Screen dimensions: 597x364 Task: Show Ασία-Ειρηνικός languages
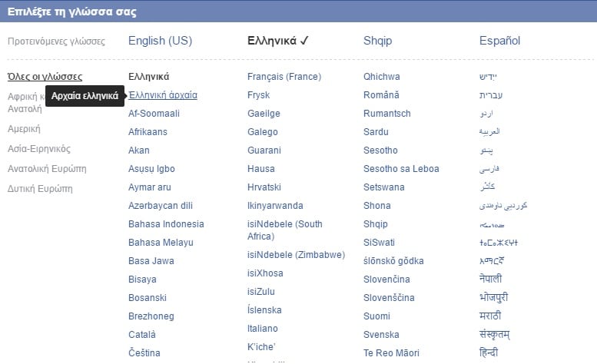point(39,149)
